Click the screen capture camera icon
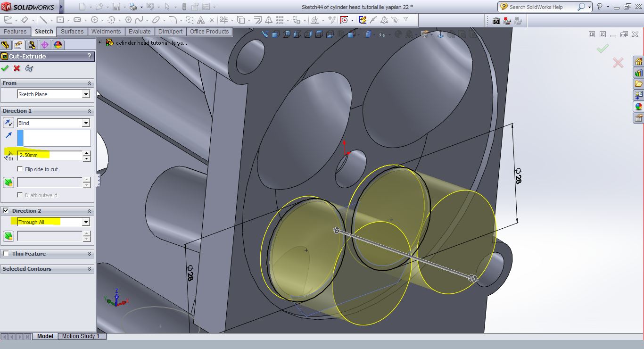The width and height of the screenshot is (644, 349). (496, 21)
